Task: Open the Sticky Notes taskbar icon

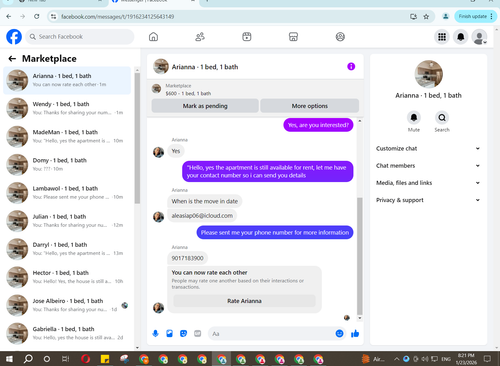Action: [105, 359]
